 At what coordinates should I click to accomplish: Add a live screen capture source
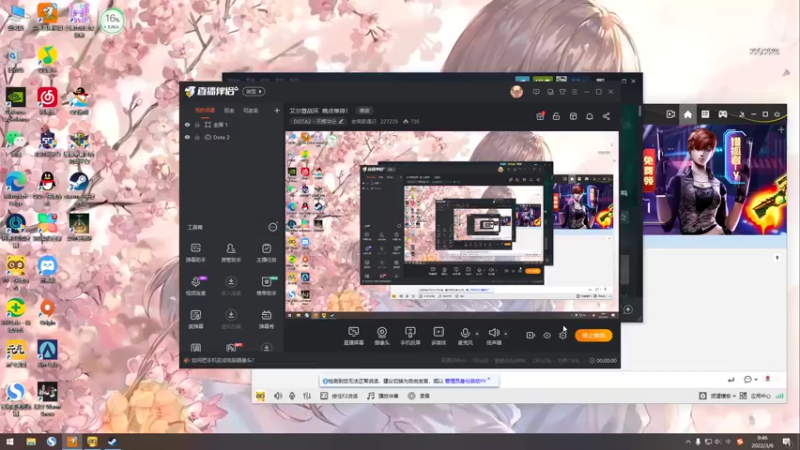(354, 336)
